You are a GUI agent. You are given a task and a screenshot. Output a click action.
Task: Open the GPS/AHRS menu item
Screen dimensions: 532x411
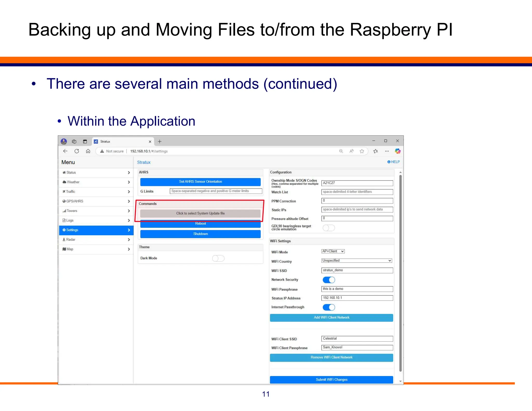click(96, 201)
